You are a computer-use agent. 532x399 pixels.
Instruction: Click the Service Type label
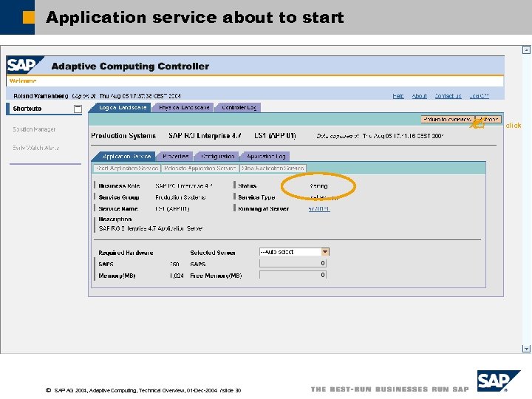pos(256,197)
